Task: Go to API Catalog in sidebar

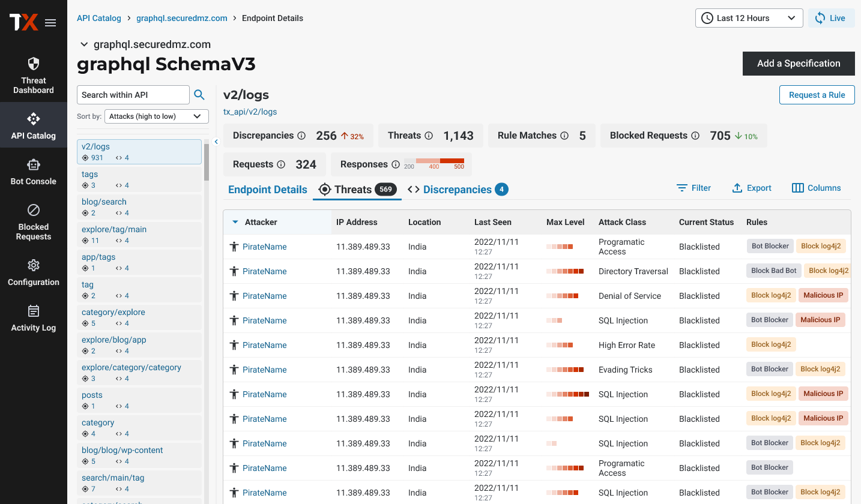Action: coord(34,125)
